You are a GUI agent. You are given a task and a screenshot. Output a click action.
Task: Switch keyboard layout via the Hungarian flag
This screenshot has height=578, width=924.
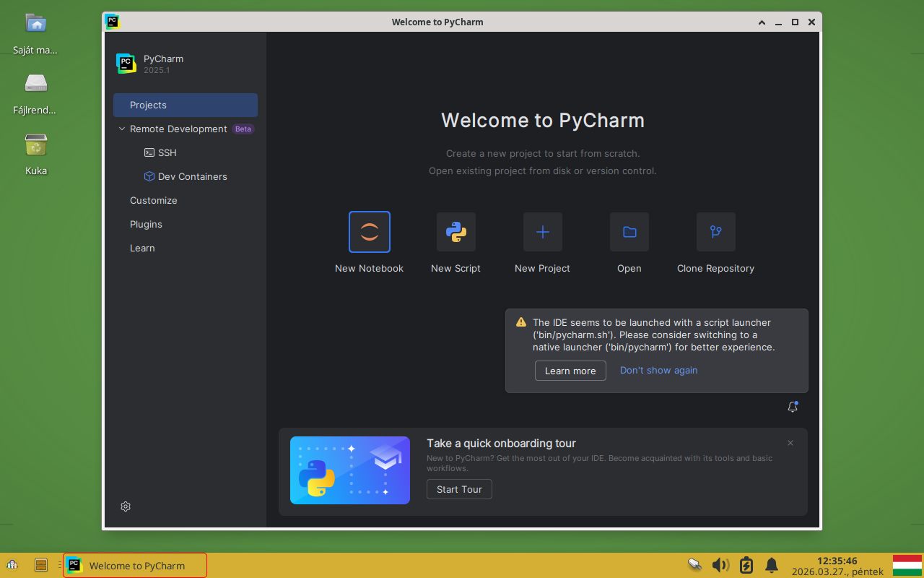point(908,564)
